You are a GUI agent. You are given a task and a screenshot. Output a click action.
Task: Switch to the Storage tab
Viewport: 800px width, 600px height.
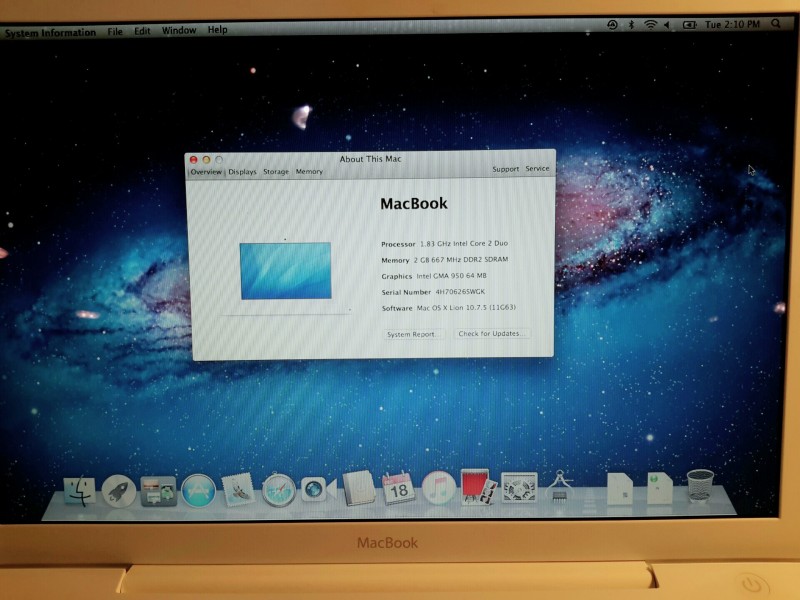click(x=276, y=172)
